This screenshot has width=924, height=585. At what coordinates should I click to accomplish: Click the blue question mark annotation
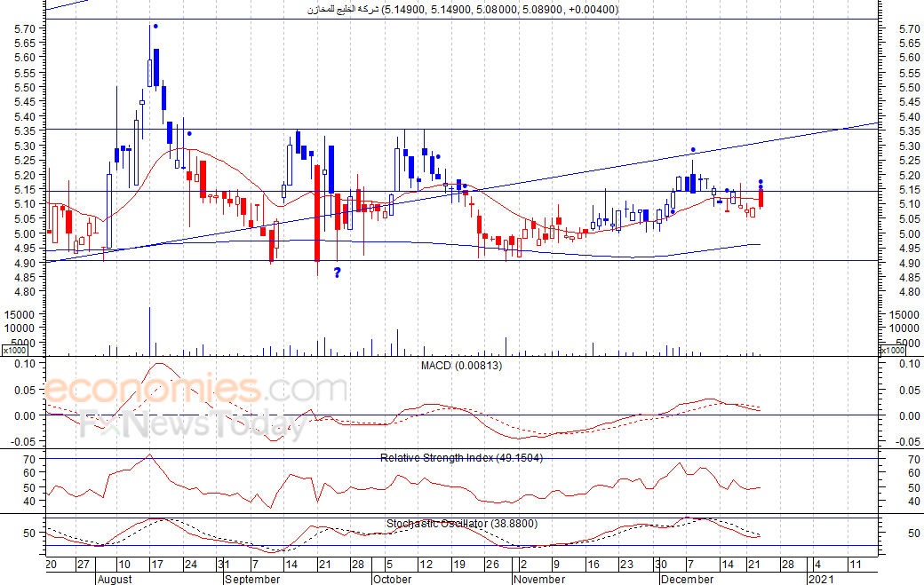(x=337, y=273)
